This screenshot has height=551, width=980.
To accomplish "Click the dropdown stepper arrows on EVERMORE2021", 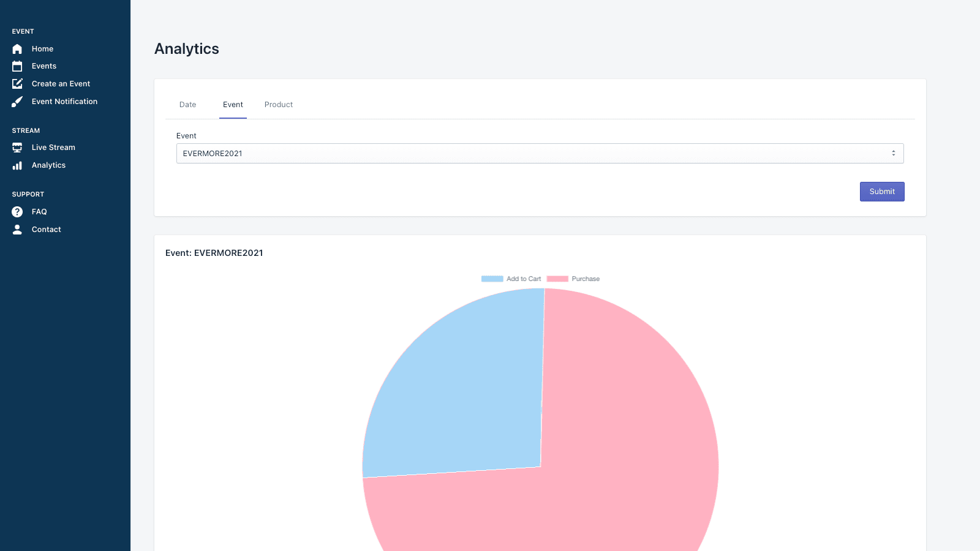I will coord(894,153).
